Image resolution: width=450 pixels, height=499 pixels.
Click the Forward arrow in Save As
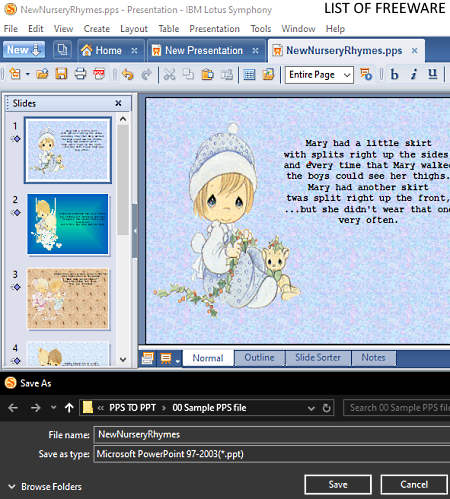35,407
